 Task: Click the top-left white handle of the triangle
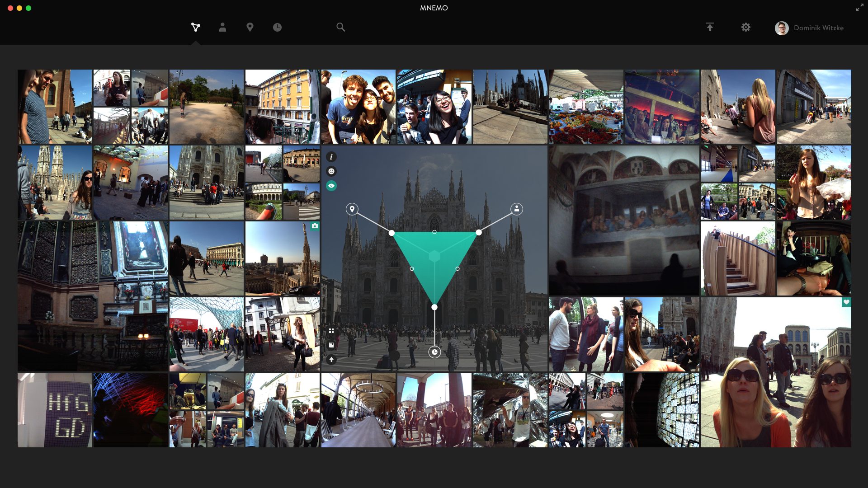tap(392, 233)
